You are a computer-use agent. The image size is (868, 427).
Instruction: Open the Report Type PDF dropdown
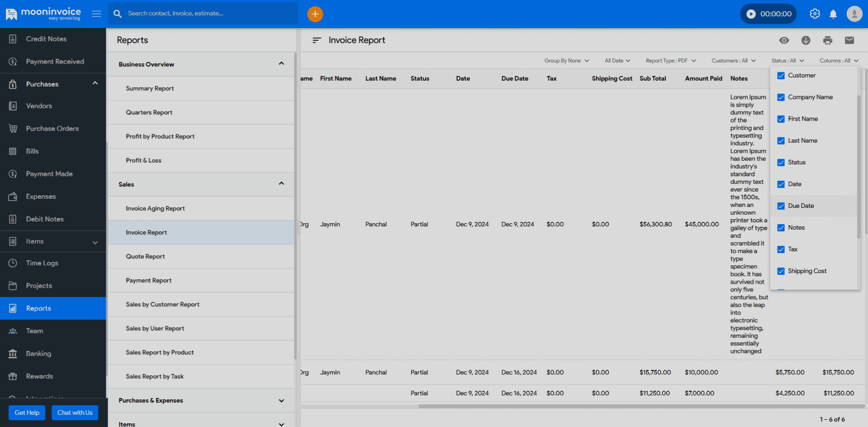pos(671,61)
